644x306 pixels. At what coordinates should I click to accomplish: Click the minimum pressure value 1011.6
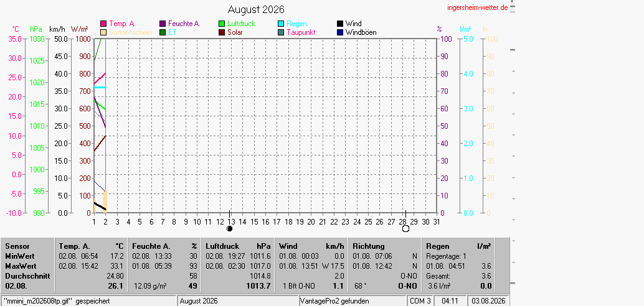tap(260, 256)
